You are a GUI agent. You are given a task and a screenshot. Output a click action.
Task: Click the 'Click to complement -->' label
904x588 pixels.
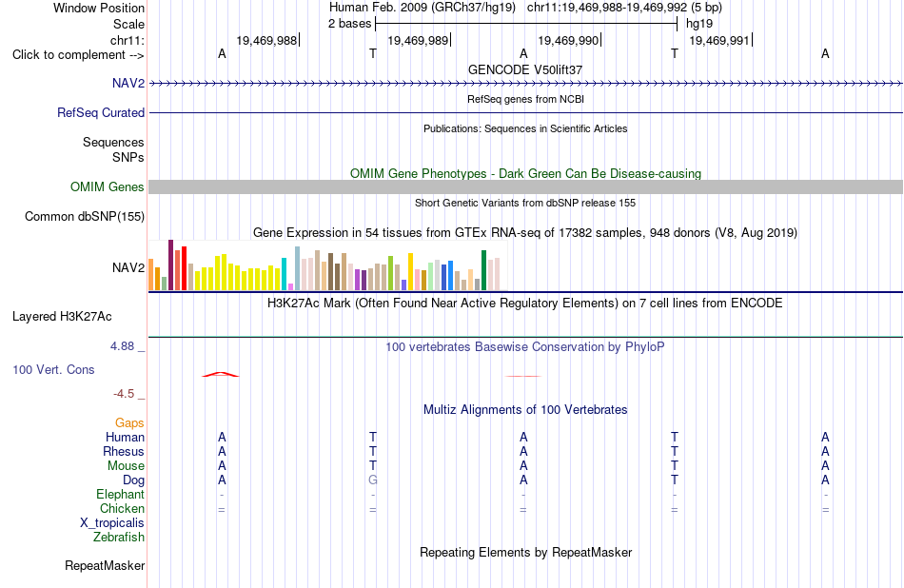click(x=78, y=55)
